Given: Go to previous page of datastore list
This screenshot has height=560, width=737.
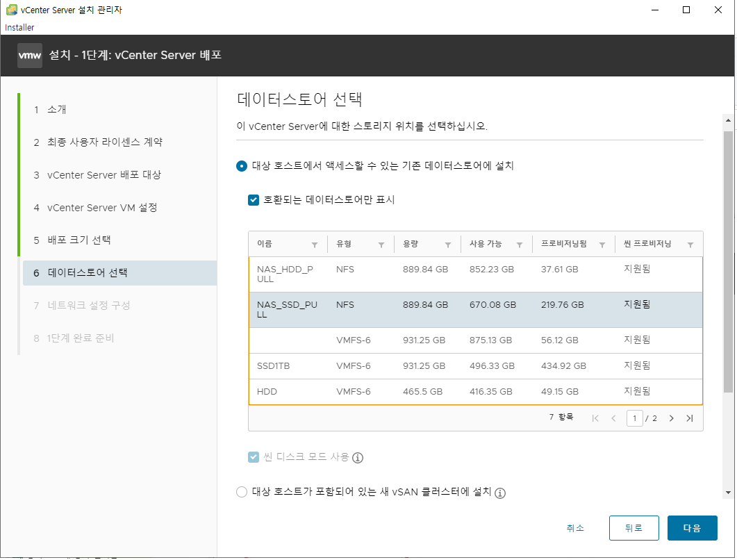Looking at the screenshot, I should [613, 418].
